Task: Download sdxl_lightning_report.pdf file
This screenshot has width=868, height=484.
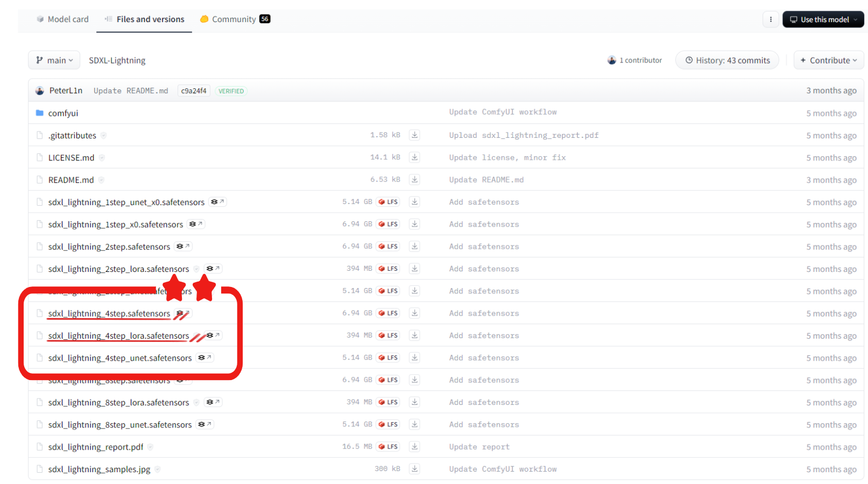Action: coord(414,446)
